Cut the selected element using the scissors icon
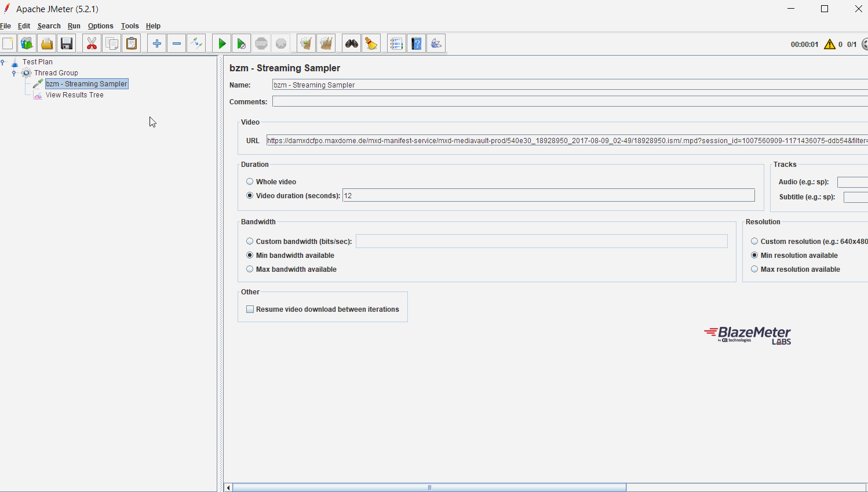 point(92,43)
